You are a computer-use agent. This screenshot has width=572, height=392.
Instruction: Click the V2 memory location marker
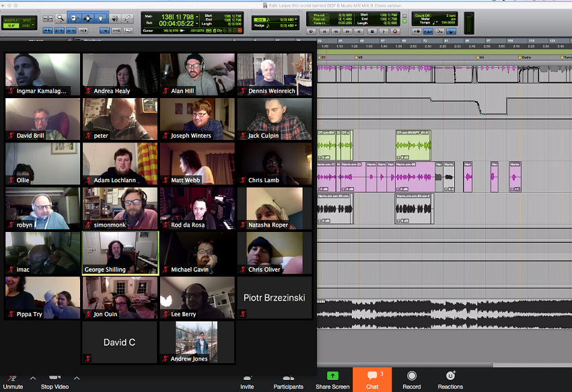click(359, 57)
